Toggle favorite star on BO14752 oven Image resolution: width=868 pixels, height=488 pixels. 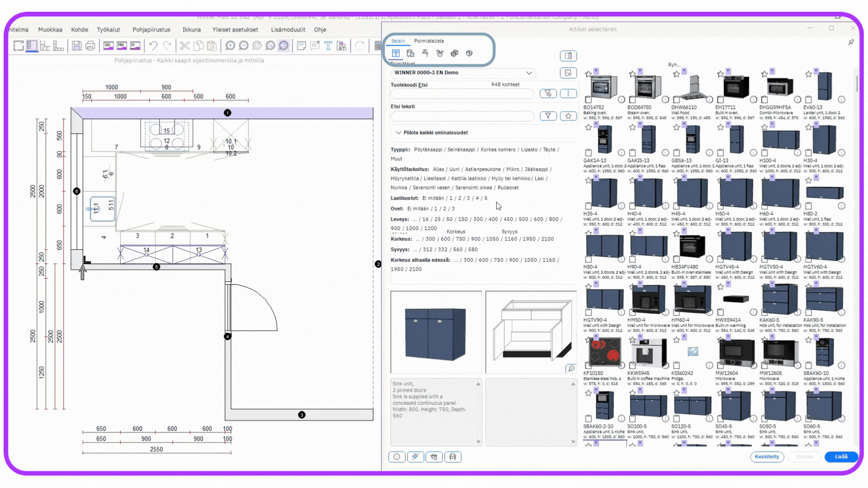[588, 74]
